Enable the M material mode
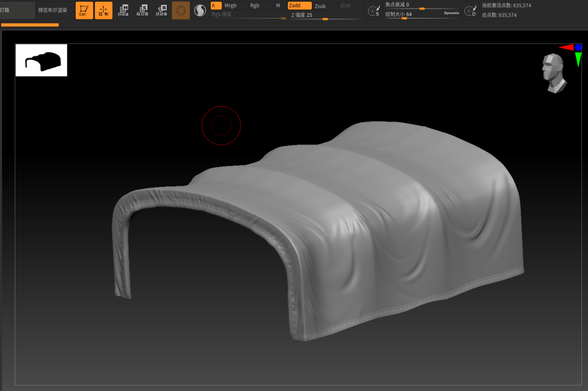588x391 pixels. click(x=278, y=5)
